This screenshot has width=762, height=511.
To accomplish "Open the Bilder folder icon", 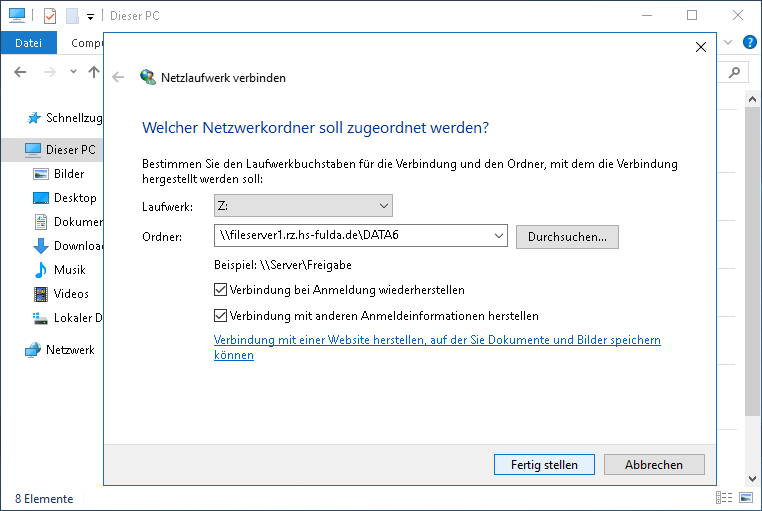I will [x=41, y=174].
